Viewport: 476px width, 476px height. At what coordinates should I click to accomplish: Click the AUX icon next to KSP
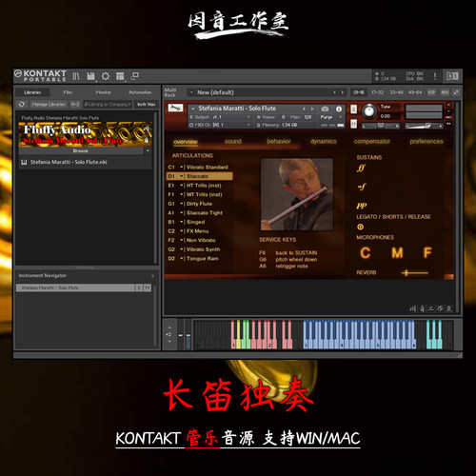[445, 92]
